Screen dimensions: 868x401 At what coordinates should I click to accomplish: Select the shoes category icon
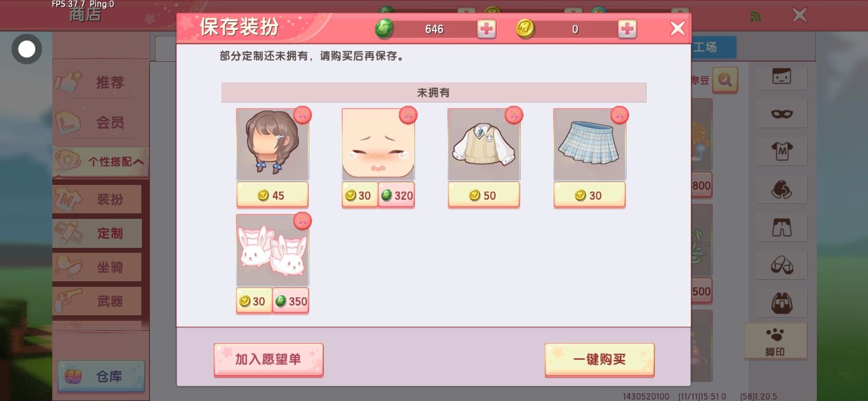782,265
